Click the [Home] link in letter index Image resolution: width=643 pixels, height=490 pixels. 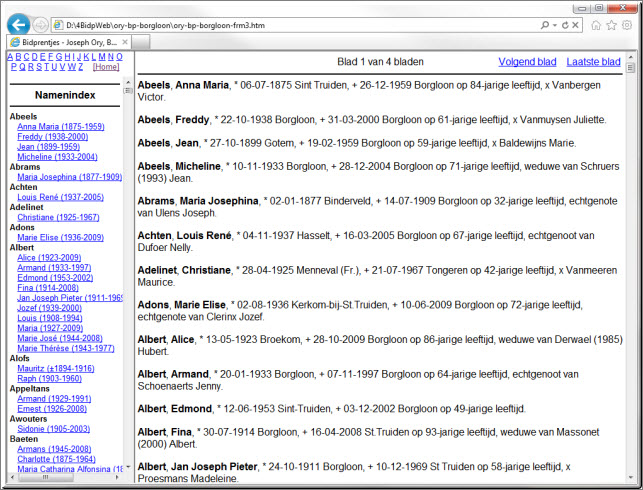pos(106,67)
